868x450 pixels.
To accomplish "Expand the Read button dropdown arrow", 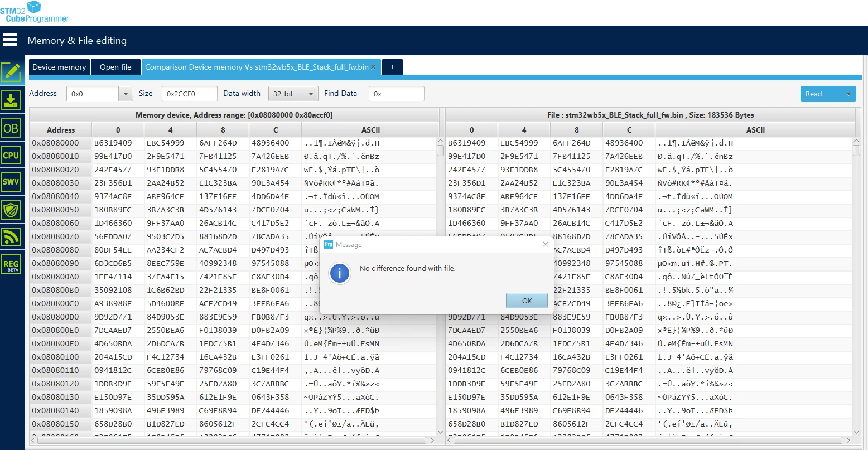I will tap(850, 94).
